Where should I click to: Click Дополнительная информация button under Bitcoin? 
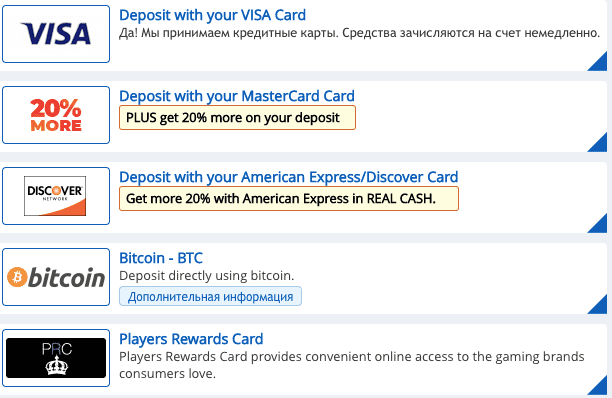[210, 297]
